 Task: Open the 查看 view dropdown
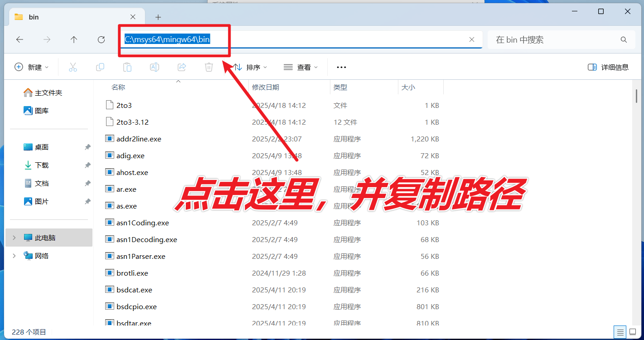[300, 67]
